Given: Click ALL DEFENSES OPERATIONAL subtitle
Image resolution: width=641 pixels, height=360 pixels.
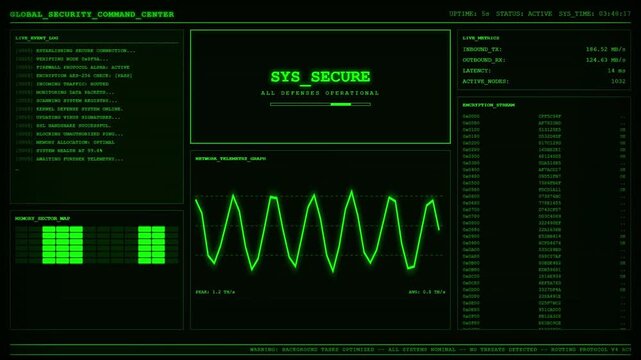Looking at the screenshot, I should click(320, 93).
